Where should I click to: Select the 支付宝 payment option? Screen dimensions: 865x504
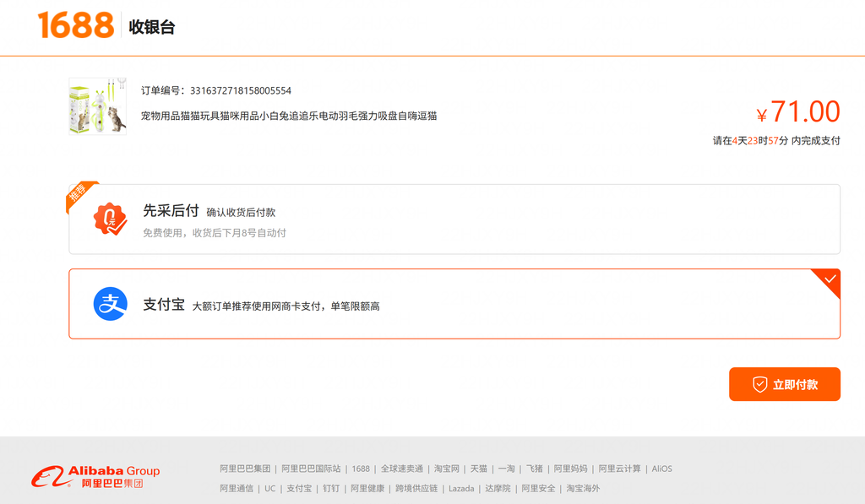click(454, 304)
